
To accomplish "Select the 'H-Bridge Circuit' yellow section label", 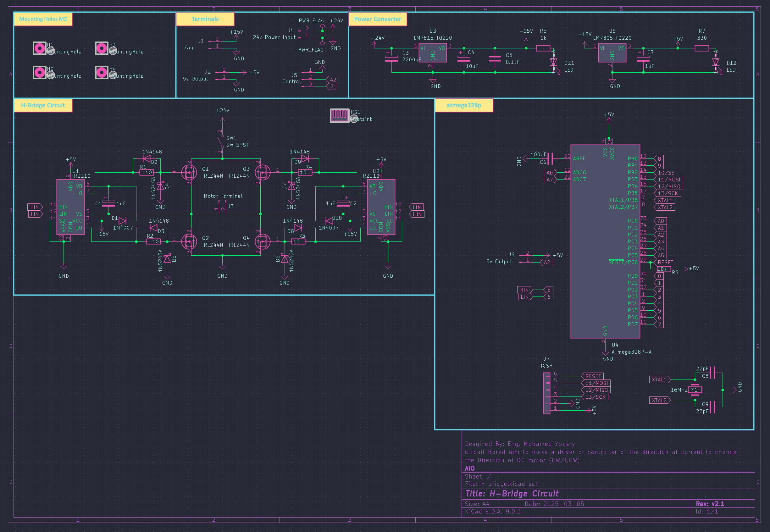I will (x=43, y=105).
